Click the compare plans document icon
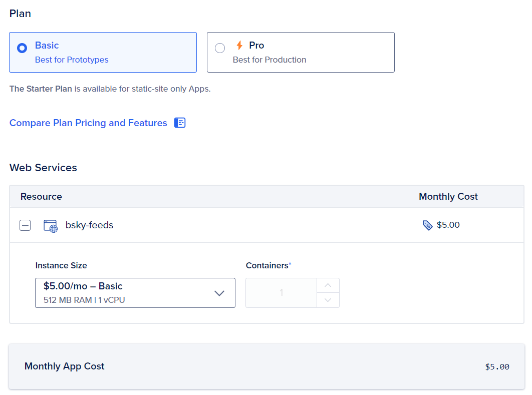Screen dimensions: 532x395 (x=180, y=123)
